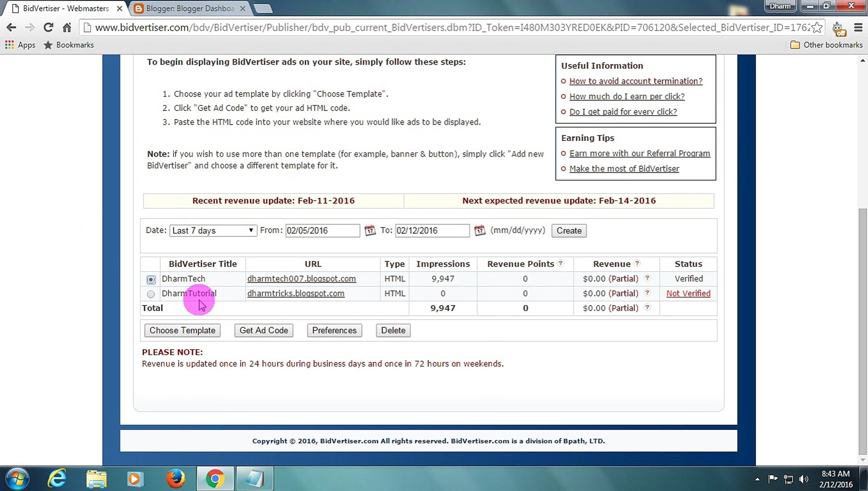Open Windows Media Player from taskbar
The height and width of the screenshot is (491, 868).
click(135, 479)
